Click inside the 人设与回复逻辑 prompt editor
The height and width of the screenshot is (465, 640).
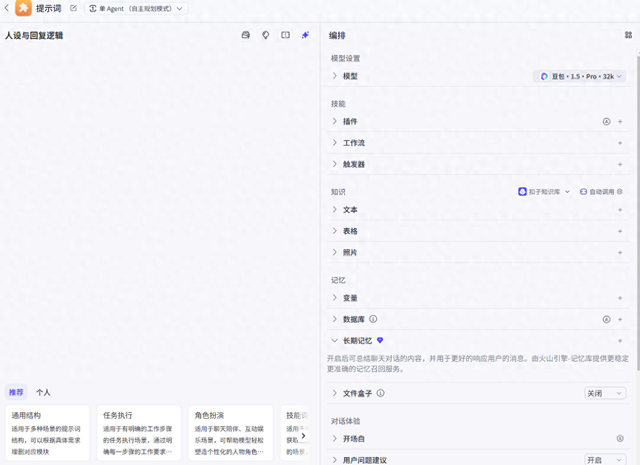(159, 212)
